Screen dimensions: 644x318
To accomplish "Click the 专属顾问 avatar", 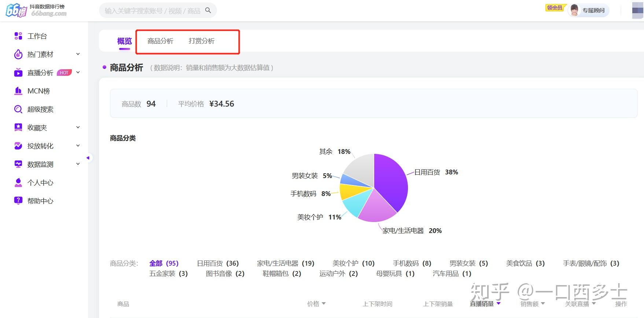I will (x=575, y=10).
